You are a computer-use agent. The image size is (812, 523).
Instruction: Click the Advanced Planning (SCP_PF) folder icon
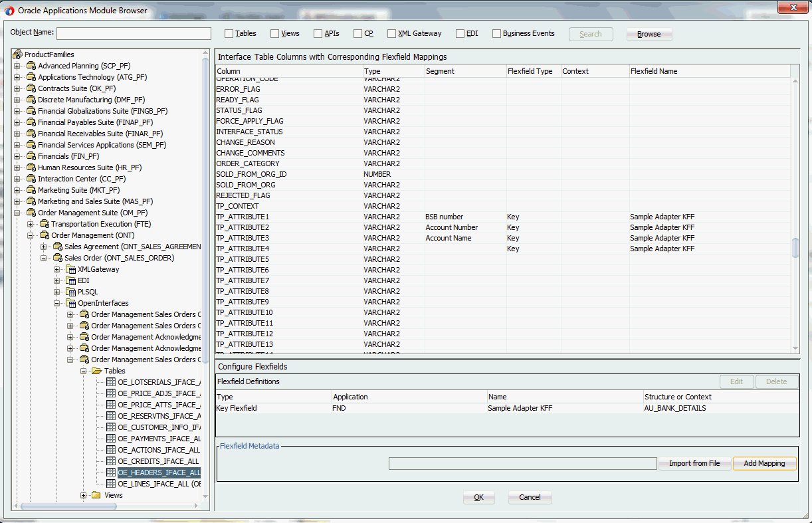tap(31, 66)
